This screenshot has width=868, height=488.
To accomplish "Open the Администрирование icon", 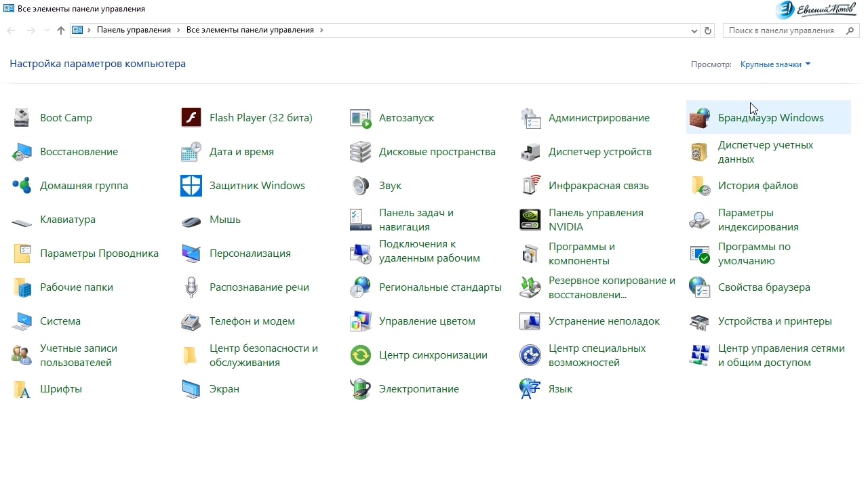I will click(530, 118).
